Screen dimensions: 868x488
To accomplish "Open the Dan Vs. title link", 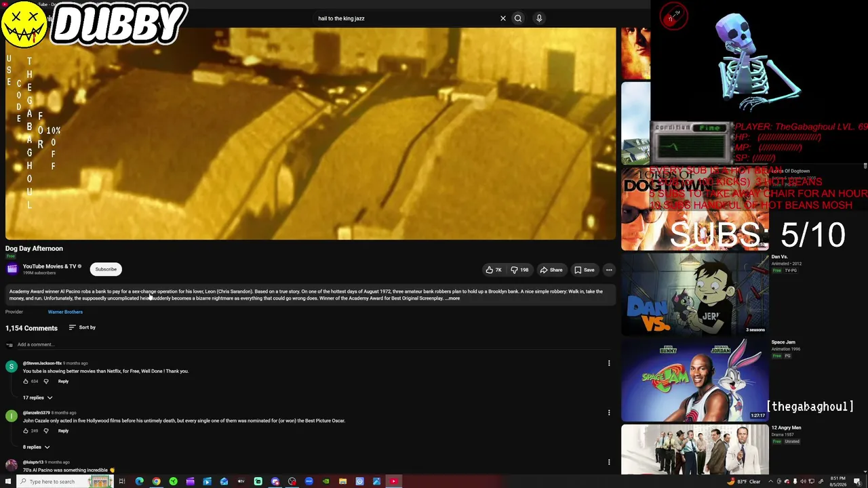I will coord(779,257).
